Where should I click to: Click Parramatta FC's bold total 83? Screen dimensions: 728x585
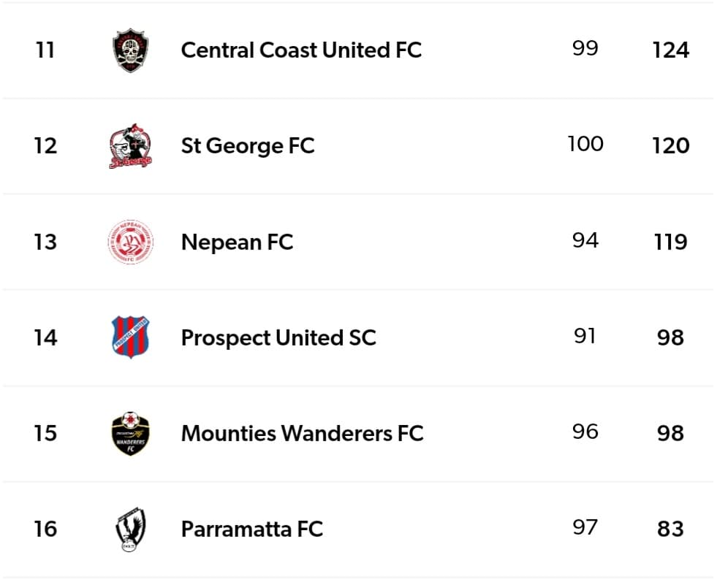(670, 529)
